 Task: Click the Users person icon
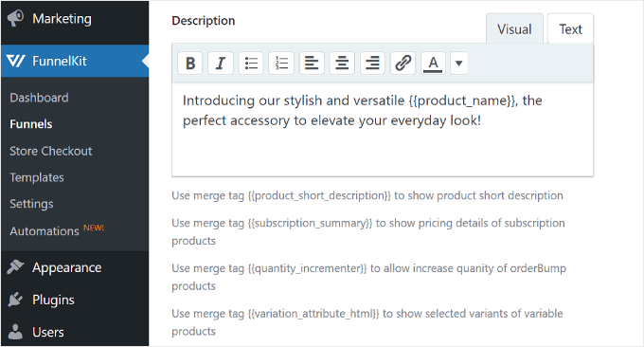point(15,332)
